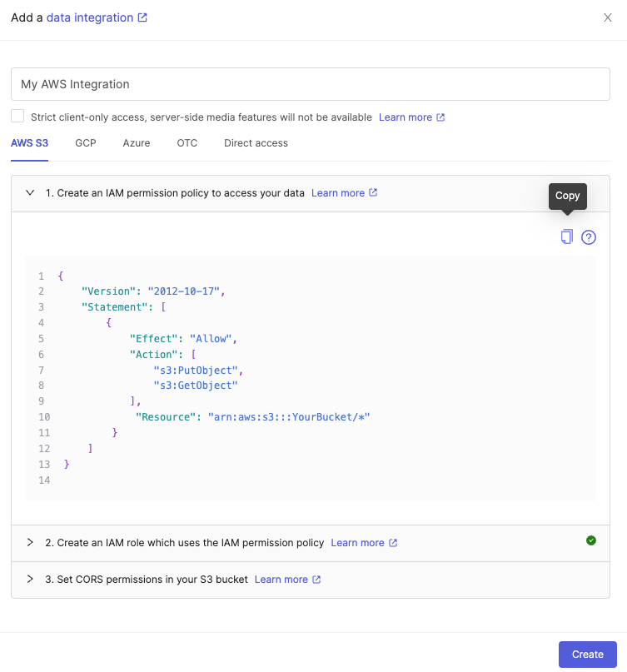Open the help question mark icon
Image resolution: width=627 pixels, height=672 pixels.
(x=589, y=237)
